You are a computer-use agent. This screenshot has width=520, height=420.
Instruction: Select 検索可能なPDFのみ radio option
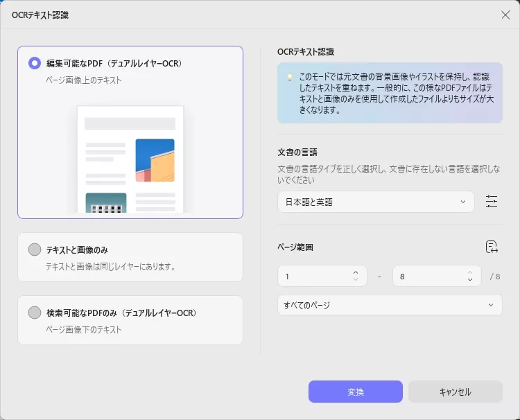coord(35,313)
